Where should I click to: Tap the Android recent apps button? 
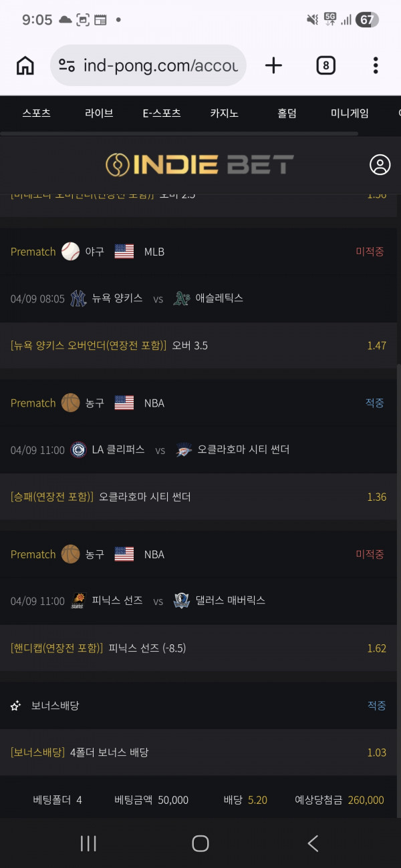tap(88, 843)
